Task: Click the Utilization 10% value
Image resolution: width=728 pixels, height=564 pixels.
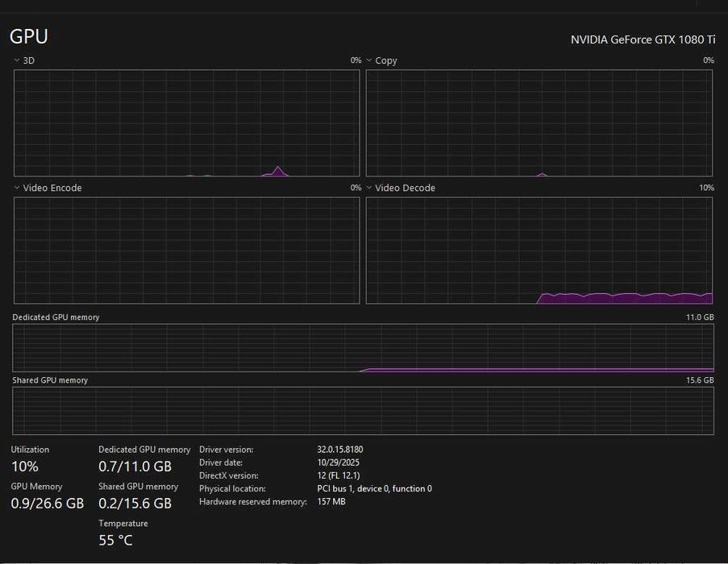Action: point(25,467)
